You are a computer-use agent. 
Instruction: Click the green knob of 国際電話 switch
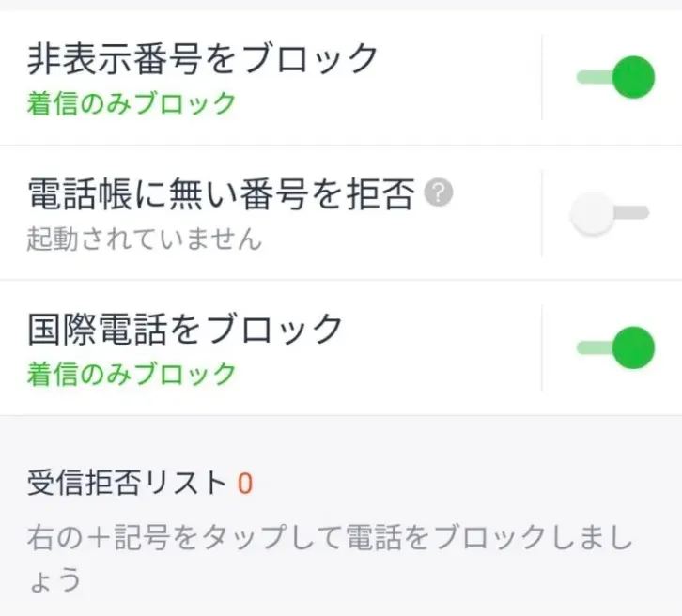tap(633, 347)
